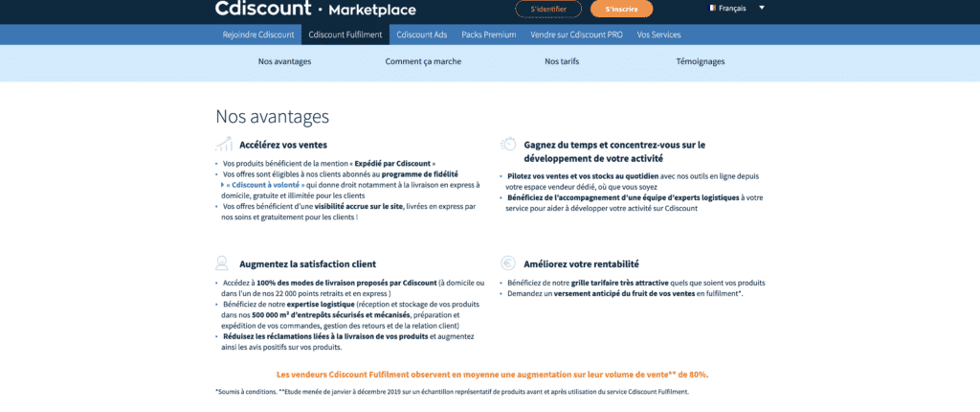Click the French flag icon
The width and height of the screenshot is (980, 412).
pos(712,8)
